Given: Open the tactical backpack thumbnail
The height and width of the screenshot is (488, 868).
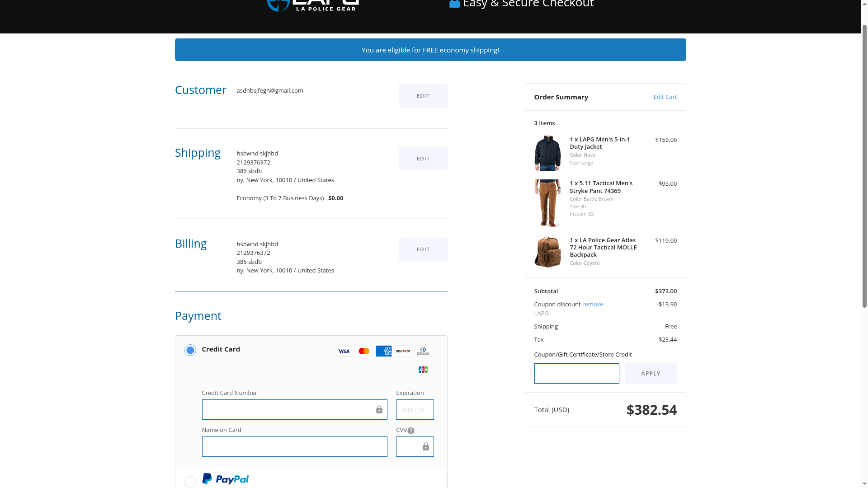Looking at the screenshot, I should pos(547,252).
